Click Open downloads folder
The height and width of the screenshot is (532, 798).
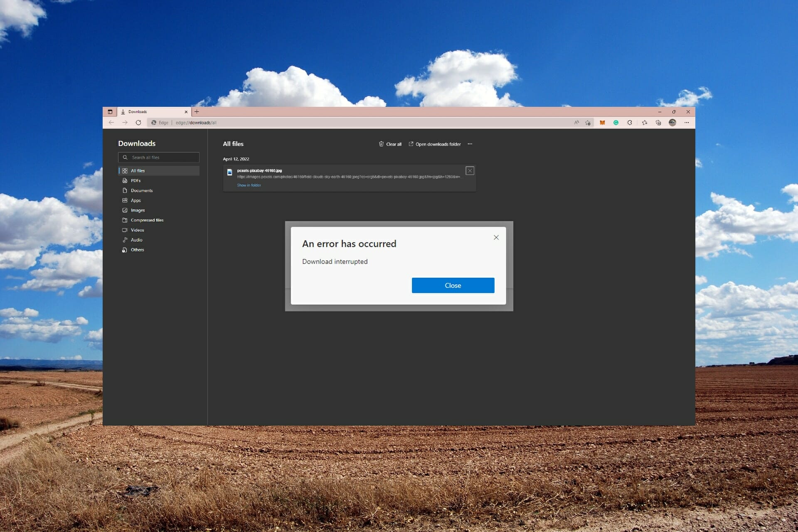(x=435, y=144)
